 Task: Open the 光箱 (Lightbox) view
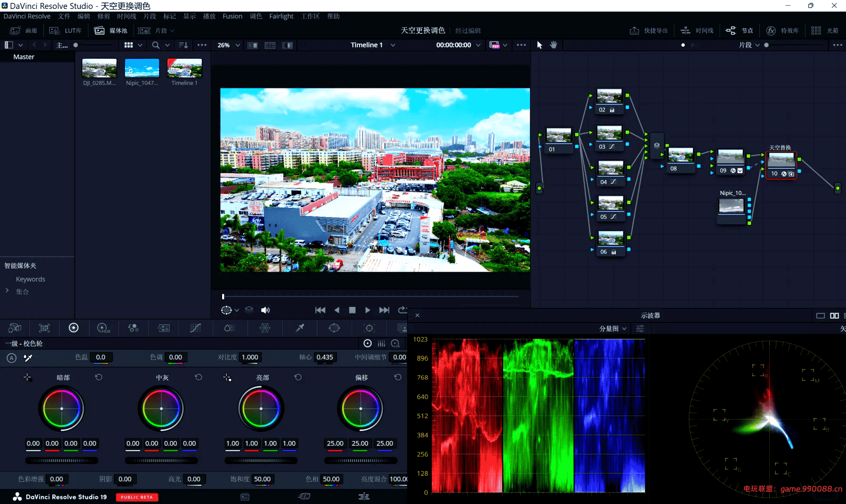pos(823,30)
